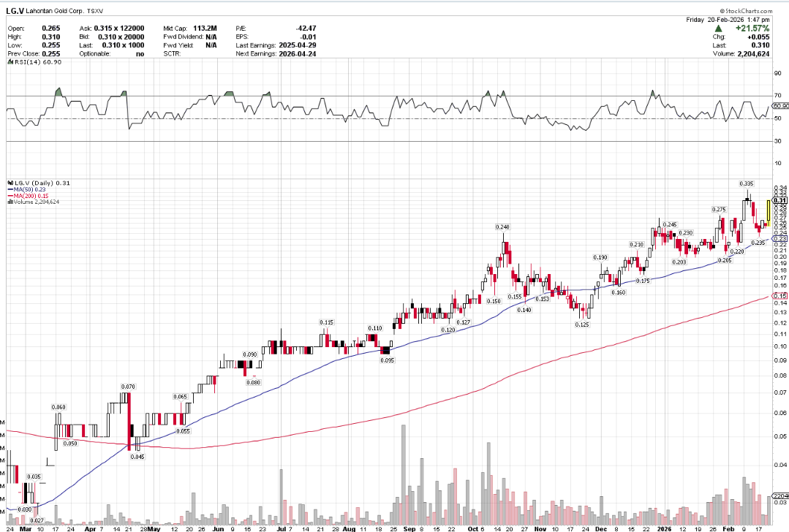Click the LG.V ticker symbol in header

[18, 12]
